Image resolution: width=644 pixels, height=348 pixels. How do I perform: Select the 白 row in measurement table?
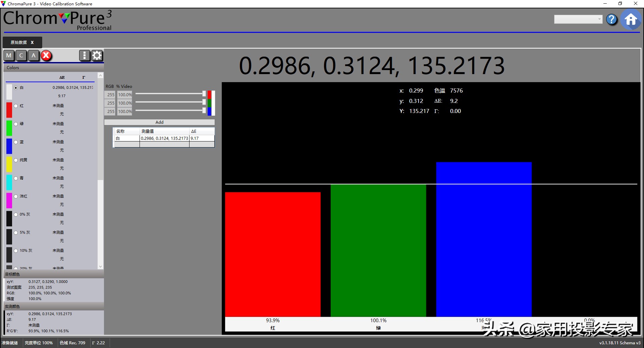(164, 138)
